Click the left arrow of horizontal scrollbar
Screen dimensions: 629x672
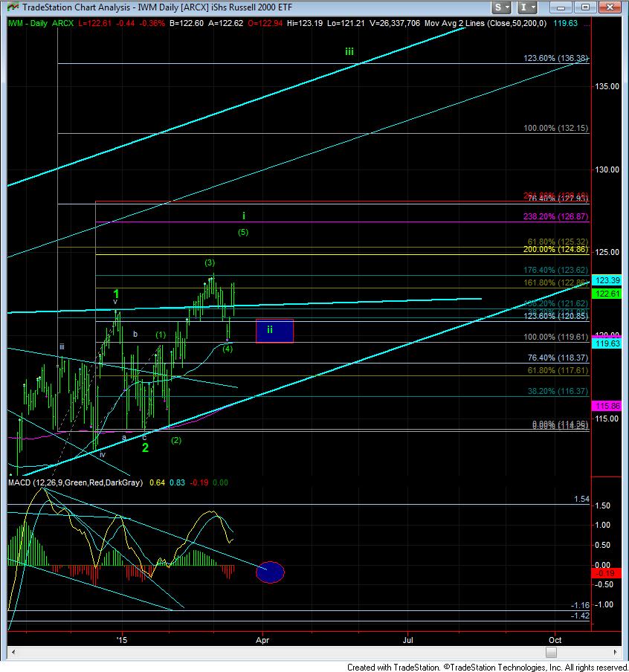pos(13,652)
